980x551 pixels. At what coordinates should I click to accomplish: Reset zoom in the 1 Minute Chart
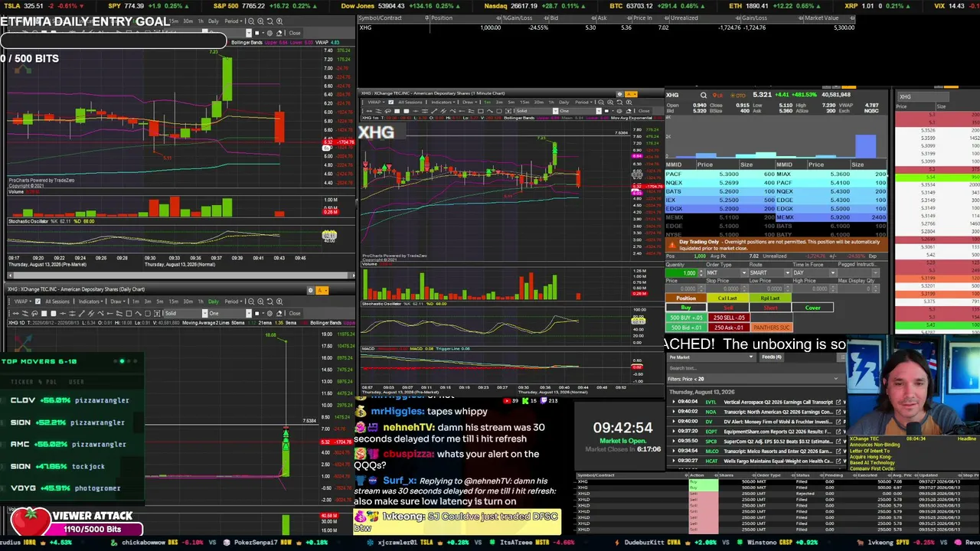click(x=619, y=102)
